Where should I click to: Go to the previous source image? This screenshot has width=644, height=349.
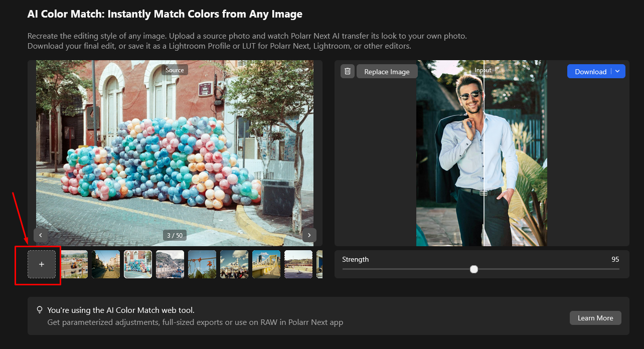pos(41,235)
